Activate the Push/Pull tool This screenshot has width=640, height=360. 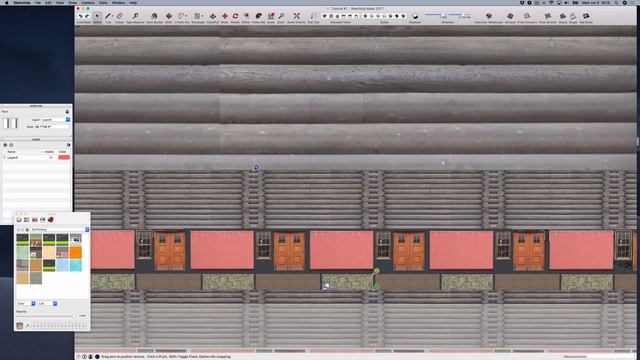[213, 16]
